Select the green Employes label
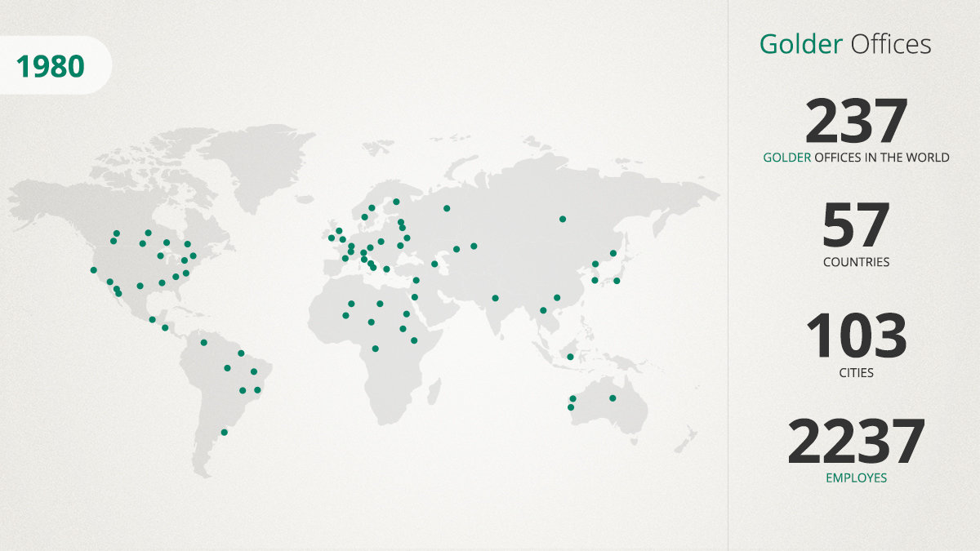 [x=856, y=478]
